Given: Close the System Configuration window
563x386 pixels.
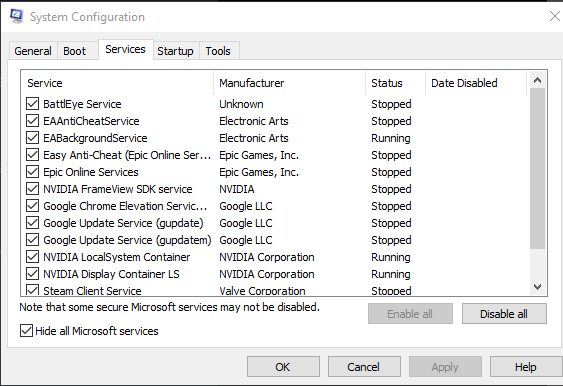Looking at the screenshot, I should (x=554, y=16).
